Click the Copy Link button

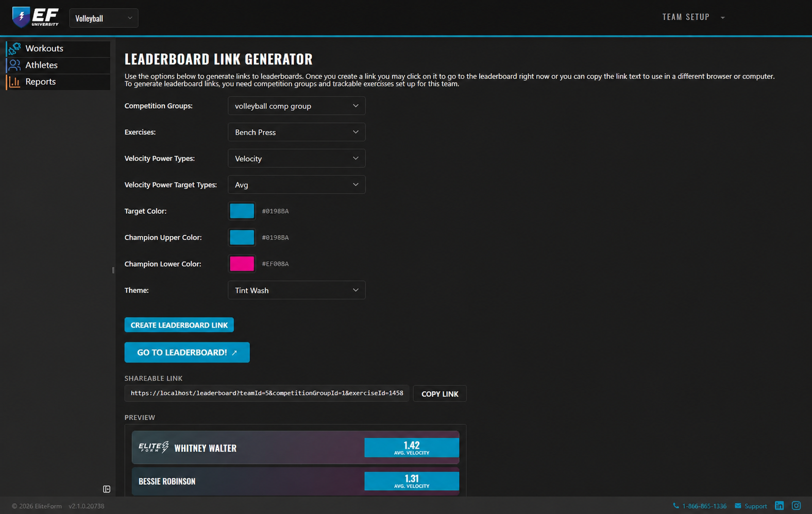[x=439, y=393]
